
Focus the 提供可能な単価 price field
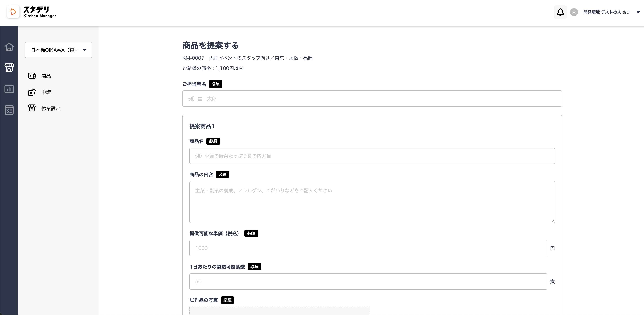point(368,248)
